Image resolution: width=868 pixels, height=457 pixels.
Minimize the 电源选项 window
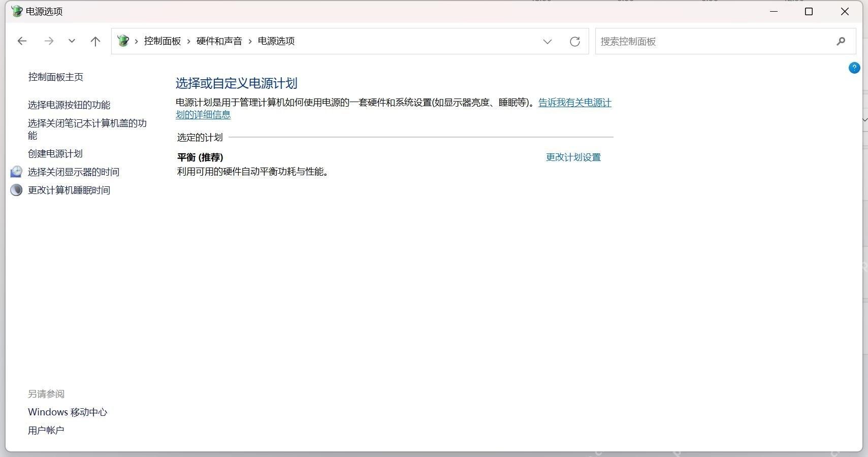774,11
